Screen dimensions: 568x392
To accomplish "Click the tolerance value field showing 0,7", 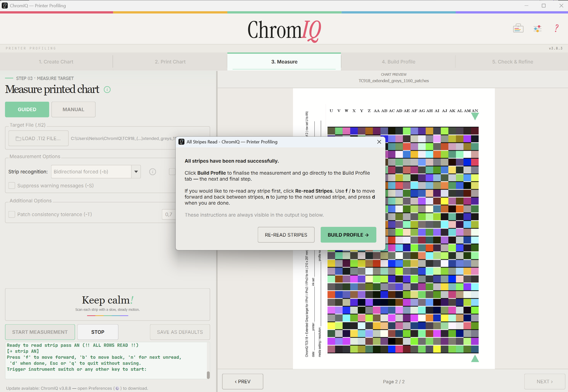I will click(x=169, y=214).
